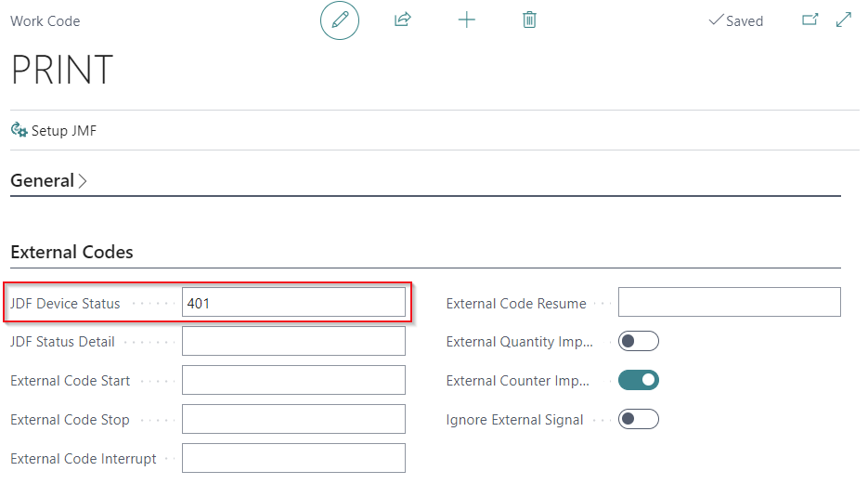Click the pencil edit icon

click(340, 20)
